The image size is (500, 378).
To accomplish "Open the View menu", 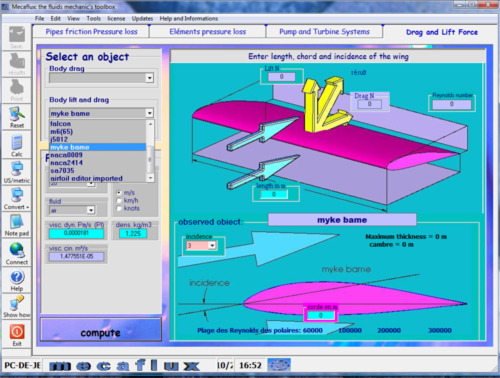I will [73, 18].
